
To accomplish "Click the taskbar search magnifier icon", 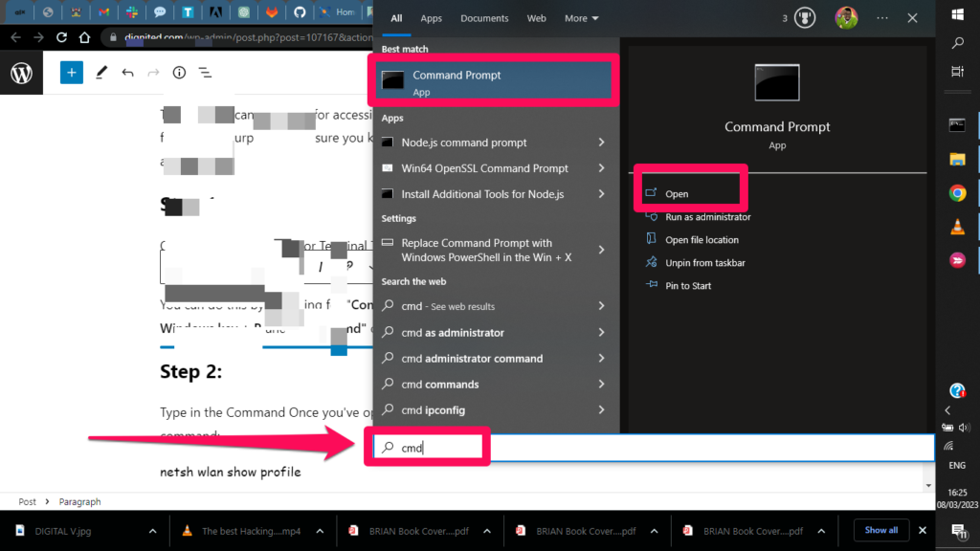I will tap(957, 42).
